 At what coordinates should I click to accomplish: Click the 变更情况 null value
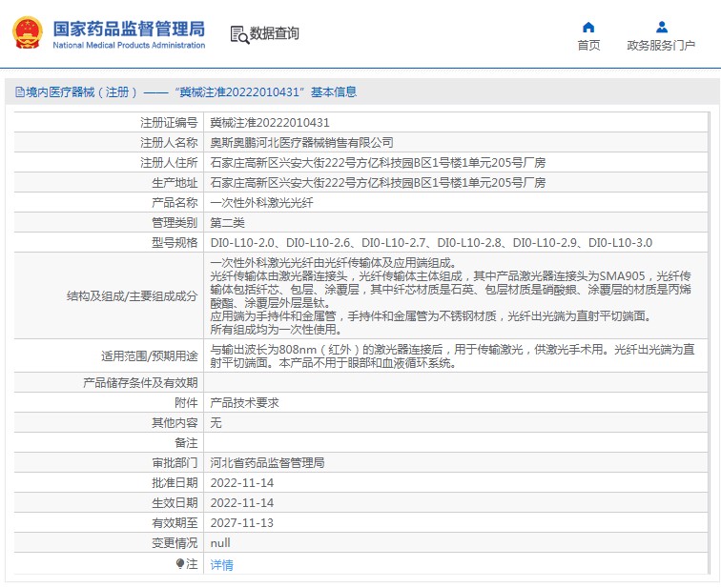click(x=220, y=543)
